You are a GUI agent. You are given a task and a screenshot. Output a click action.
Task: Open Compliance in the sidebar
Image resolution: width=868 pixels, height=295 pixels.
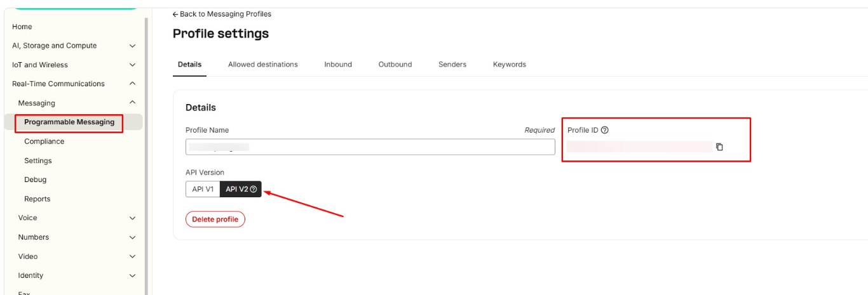coord(44,141)
